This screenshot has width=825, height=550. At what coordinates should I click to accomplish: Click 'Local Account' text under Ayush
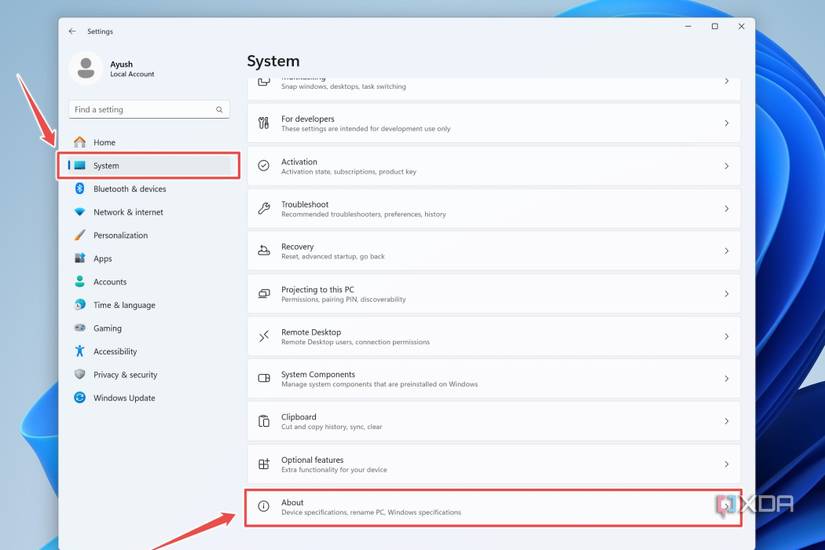tap(132, 74)
